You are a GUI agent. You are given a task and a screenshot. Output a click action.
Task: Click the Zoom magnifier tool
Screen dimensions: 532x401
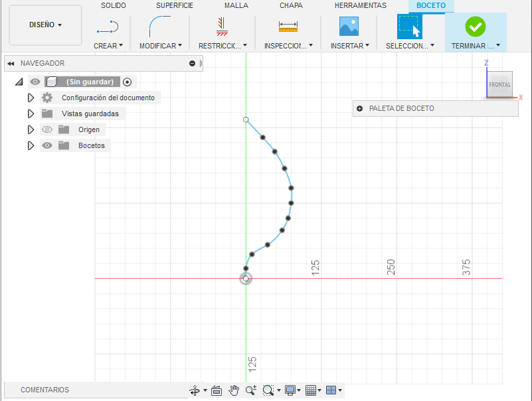pyautogui.click(x=251, y=390)
